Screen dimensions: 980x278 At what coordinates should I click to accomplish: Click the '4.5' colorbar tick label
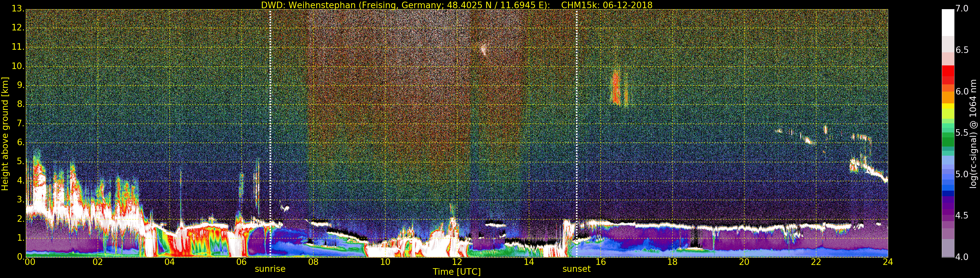(x=962, y=216)
